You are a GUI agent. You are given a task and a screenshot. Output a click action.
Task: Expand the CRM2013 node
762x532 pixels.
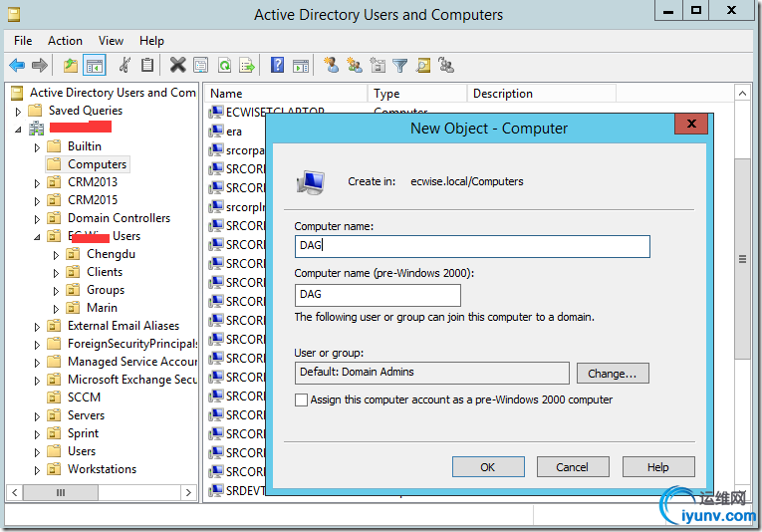click(37, 183)
